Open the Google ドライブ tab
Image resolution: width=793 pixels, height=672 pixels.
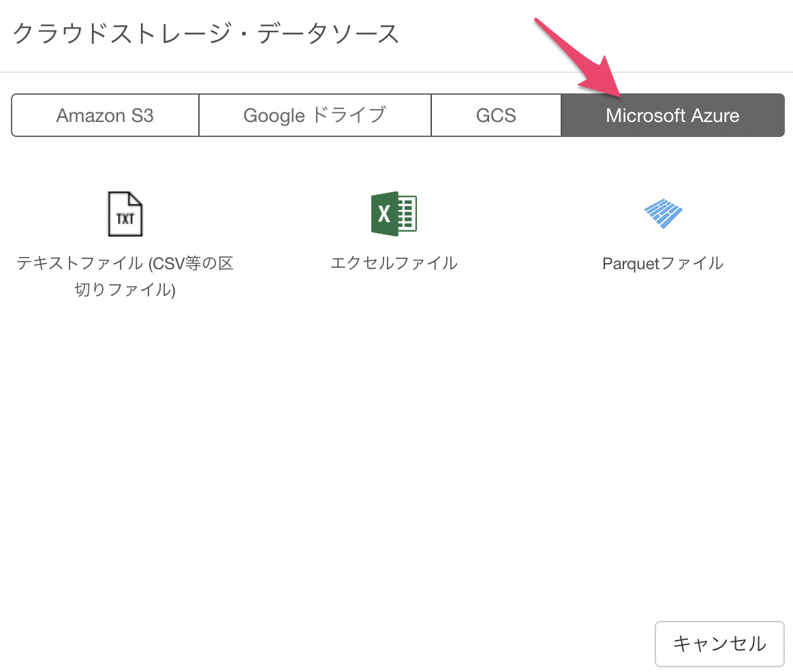tap(315, 115)
